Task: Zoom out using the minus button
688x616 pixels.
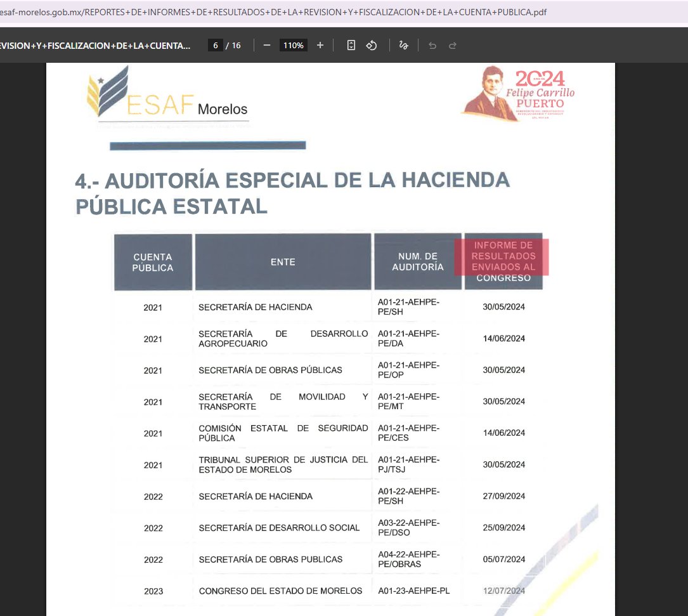Action: pos(267,45)
